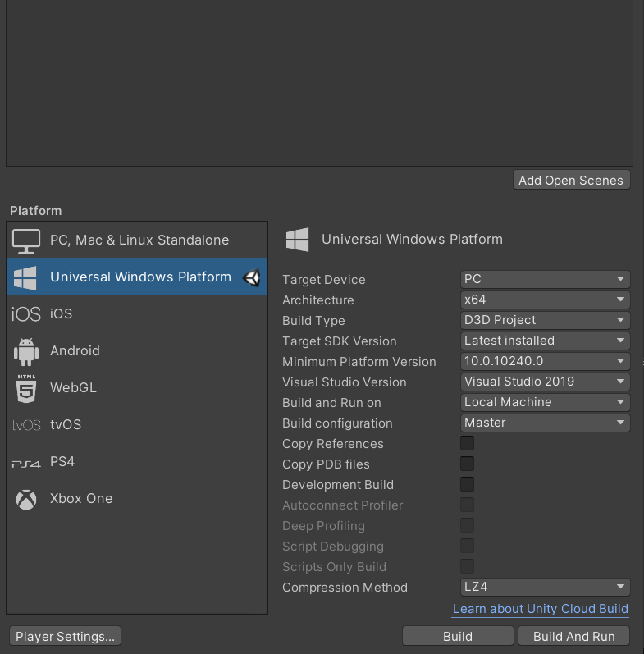Toggle the Deep Profiling checkbox
The width and height of the screenshot is (644, 654).
467,525
